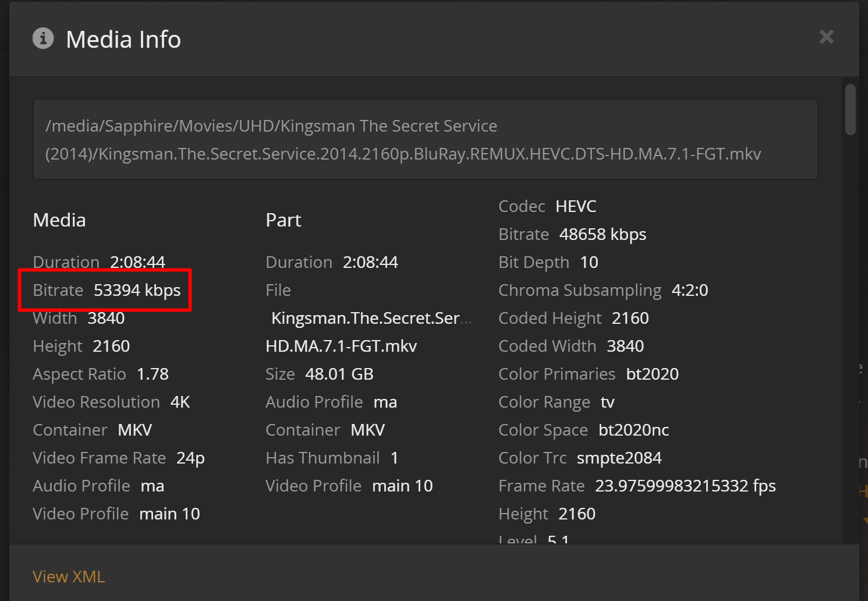
Task: Click the Container MKV value under Part
Action: pos(367,430)
